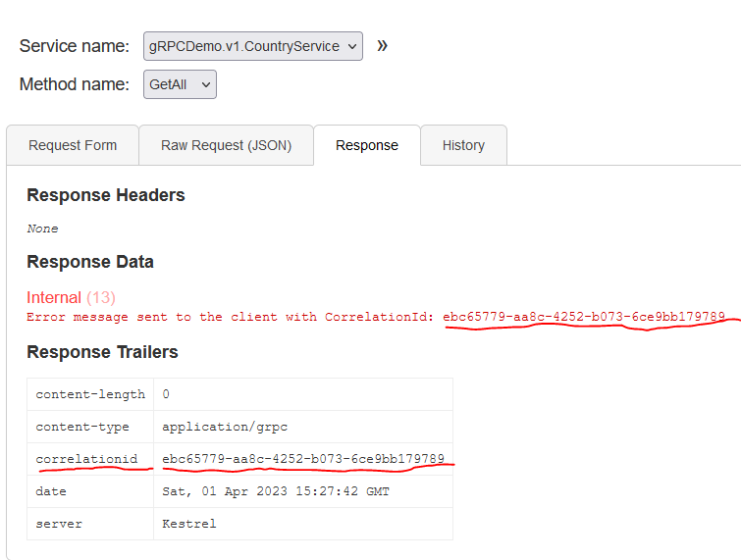Click the Kestrel server value
The image size is (741, 560).
click(x=190, y=524)
